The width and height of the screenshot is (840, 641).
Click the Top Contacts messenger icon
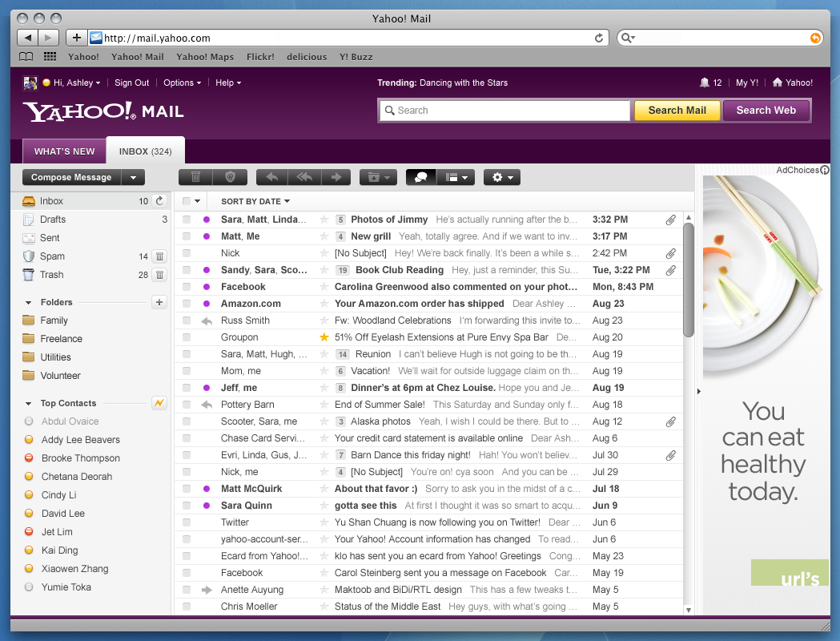coord(159,403)
